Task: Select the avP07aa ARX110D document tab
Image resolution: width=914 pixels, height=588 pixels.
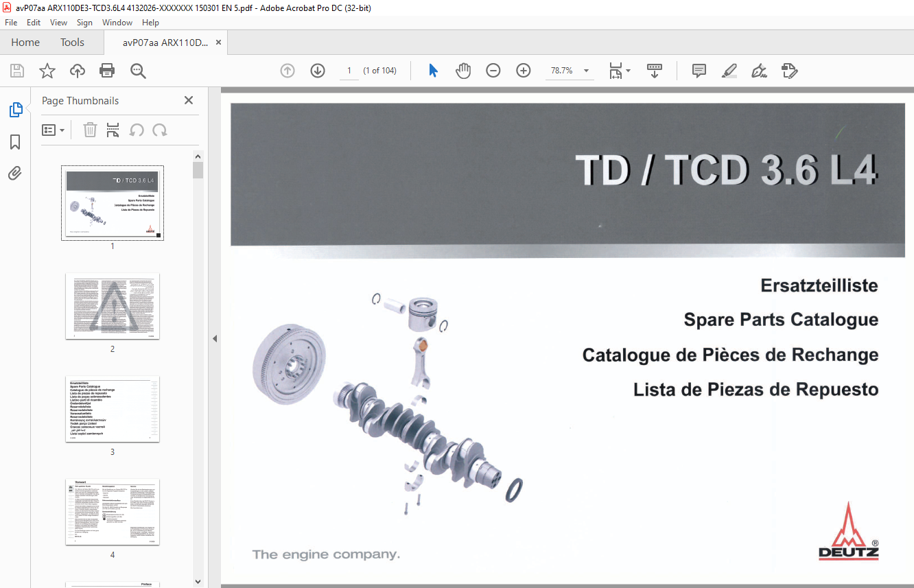Action: coord(165,43)
